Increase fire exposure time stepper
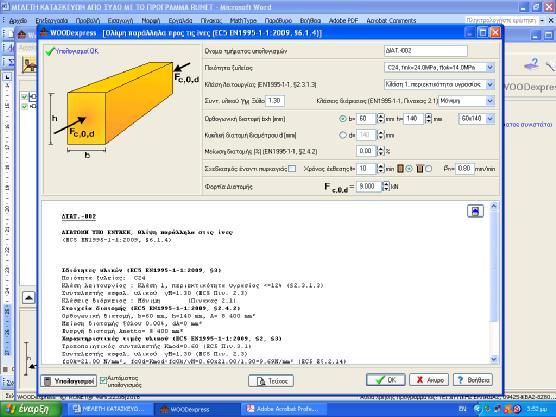556x417 pixels. pos(380,166)
